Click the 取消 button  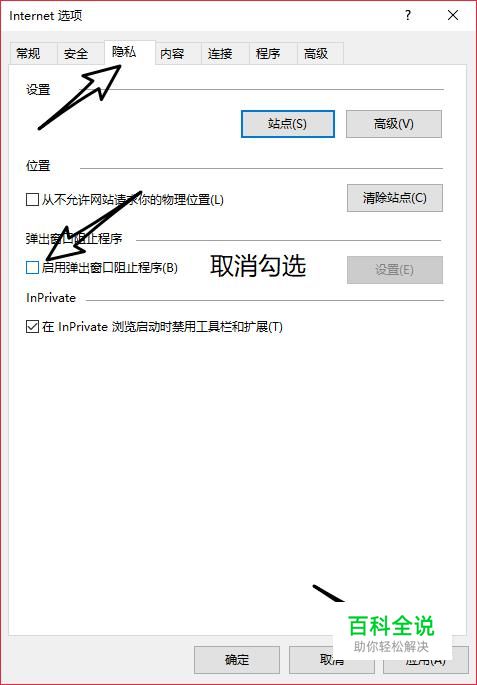click(332, 660)
